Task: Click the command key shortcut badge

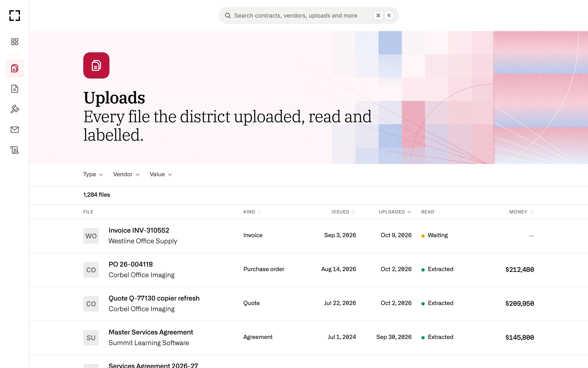Action: (x=378, y=16)
